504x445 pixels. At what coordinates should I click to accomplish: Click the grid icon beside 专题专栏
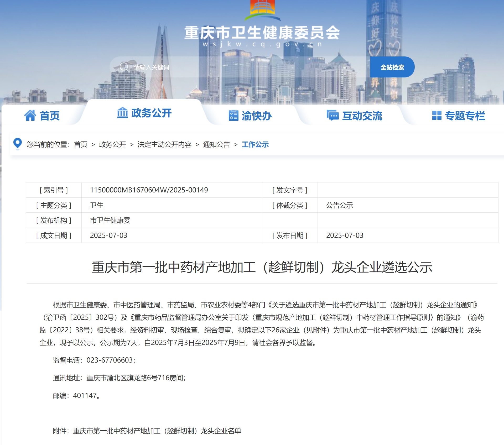pyautogui.click(x=437, y=116)
